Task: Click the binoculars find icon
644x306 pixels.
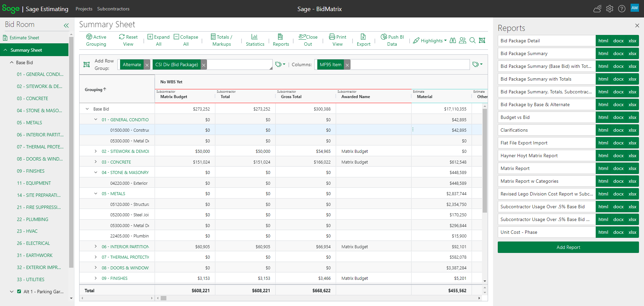Action: pyautogui.click(x=452, y=40)
